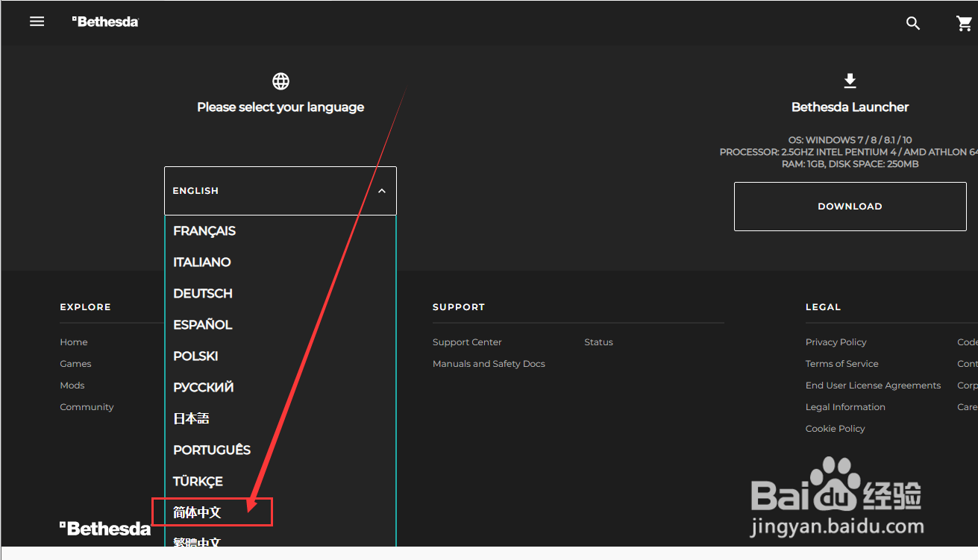Click the 'Bethesda Launcher' heading
Screen dimensions: 978x560
pos(850,107)
